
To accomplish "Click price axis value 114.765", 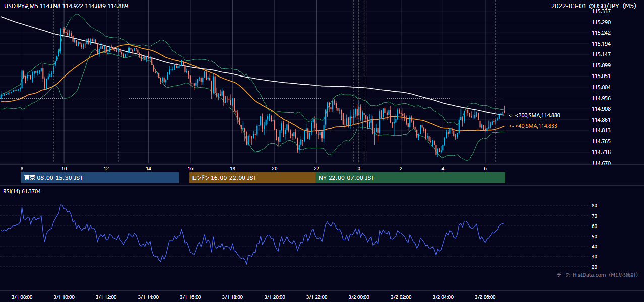I will pos(601,141).
